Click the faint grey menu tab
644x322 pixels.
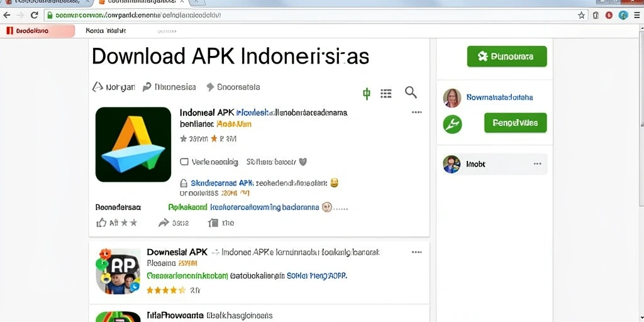click(x=167, y=31)
